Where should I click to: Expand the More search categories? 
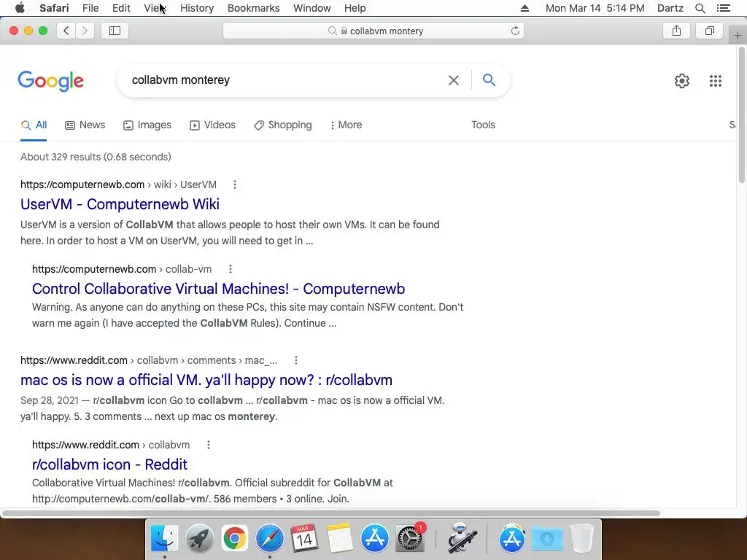click(x=346, y=125)
